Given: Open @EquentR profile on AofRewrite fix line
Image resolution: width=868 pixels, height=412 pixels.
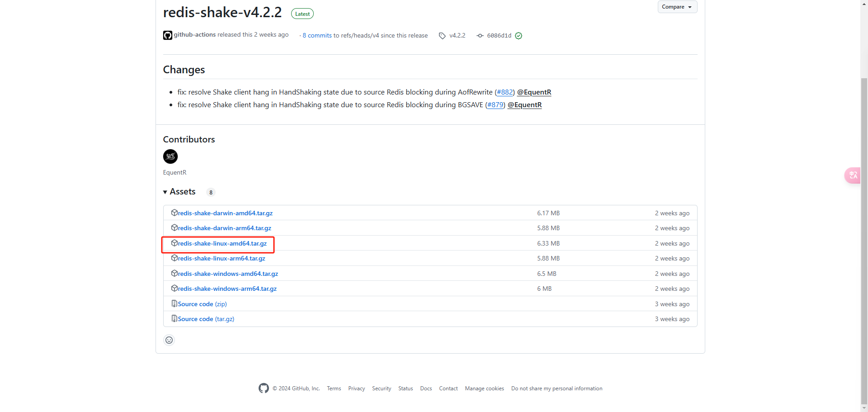Looking at the screenshot, I should [x=534, y=92].
